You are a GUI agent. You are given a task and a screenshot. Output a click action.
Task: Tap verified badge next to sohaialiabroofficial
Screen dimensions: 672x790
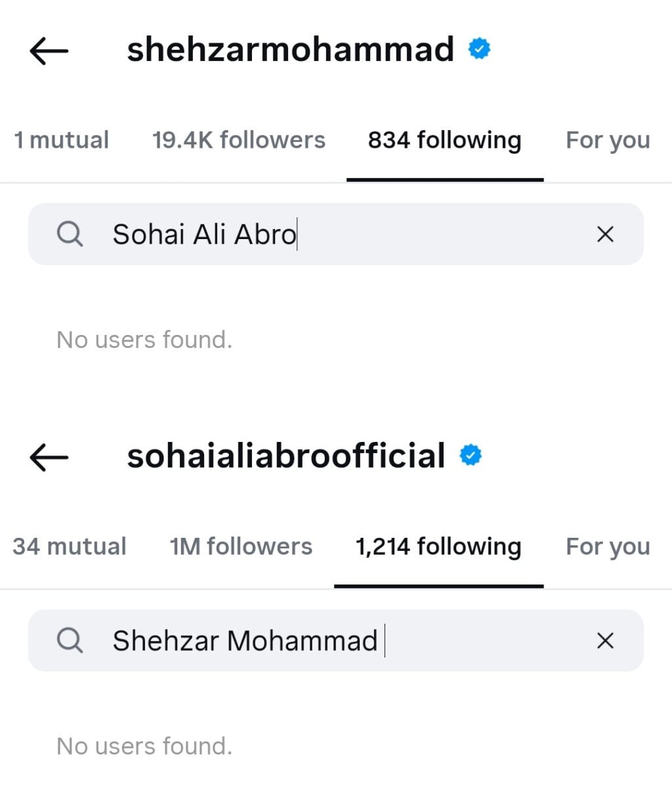coord(471,456)
